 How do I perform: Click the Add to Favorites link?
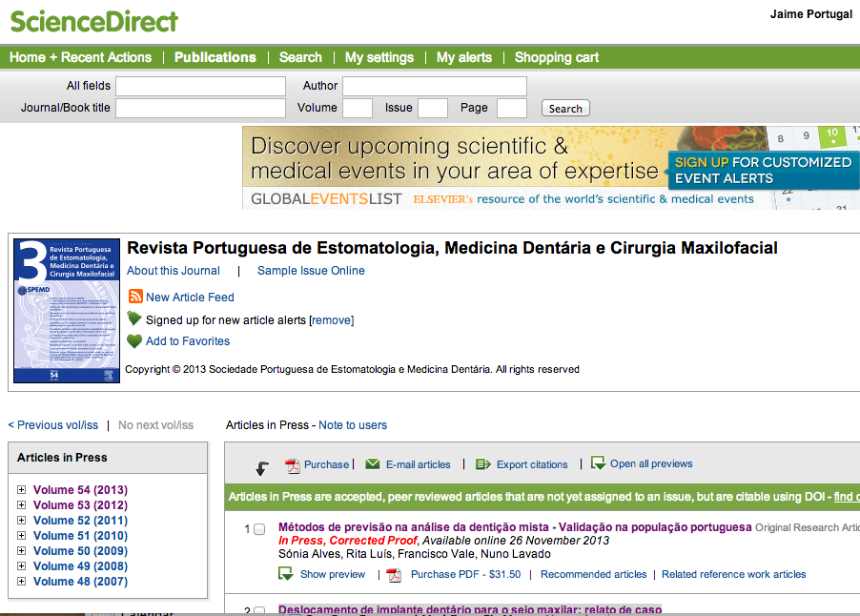(x=188, y=341)
